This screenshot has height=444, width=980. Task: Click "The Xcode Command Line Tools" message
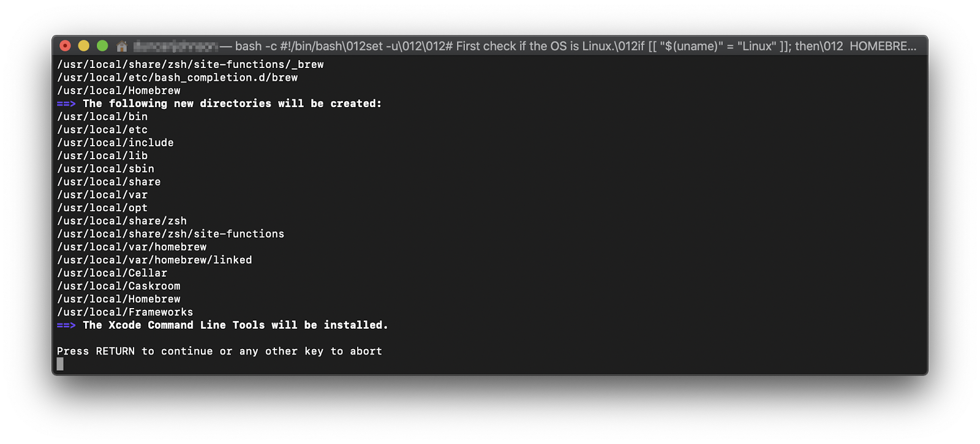coord(235,325)
